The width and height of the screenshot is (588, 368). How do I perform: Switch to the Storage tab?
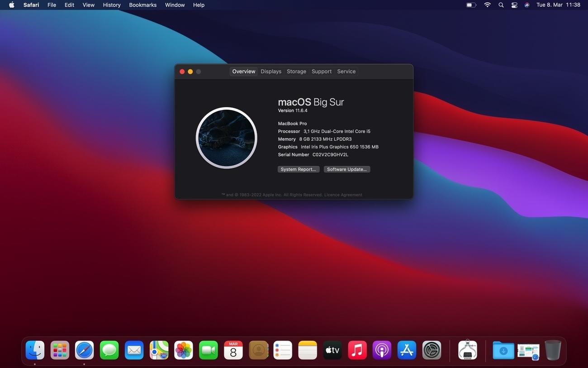(x=296, y=72)
